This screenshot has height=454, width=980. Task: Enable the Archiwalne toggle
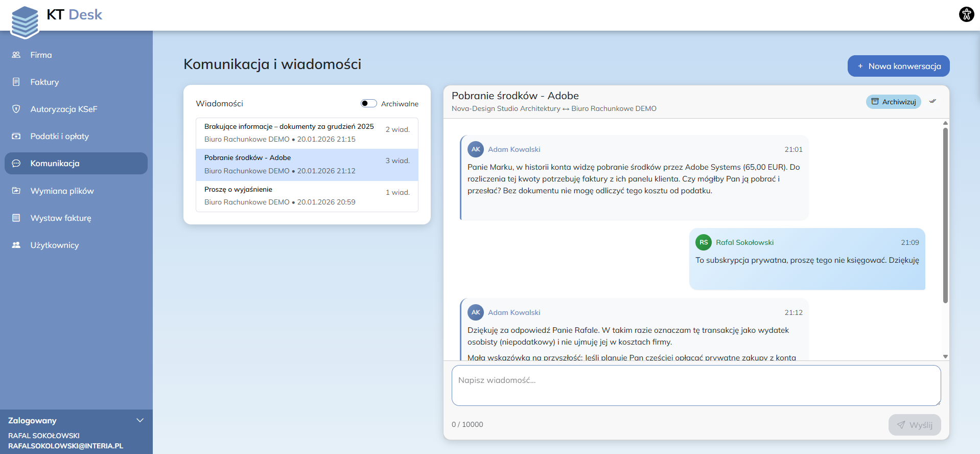368,103
